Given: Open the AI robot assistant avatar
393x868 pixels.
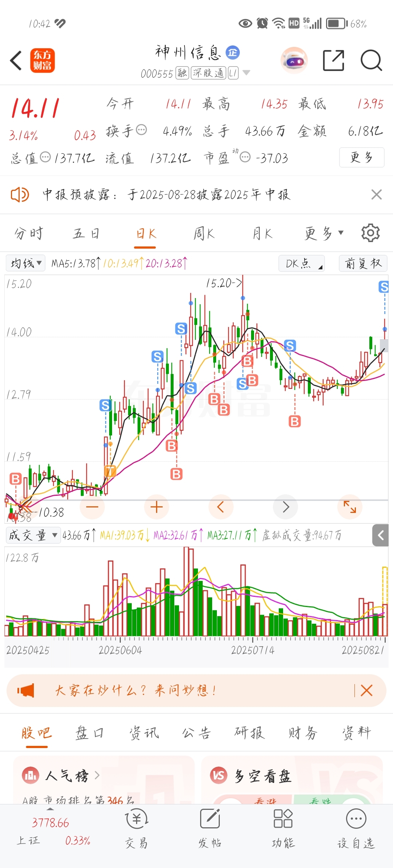Looking at the screenshot, I should [x=294, y=60].
